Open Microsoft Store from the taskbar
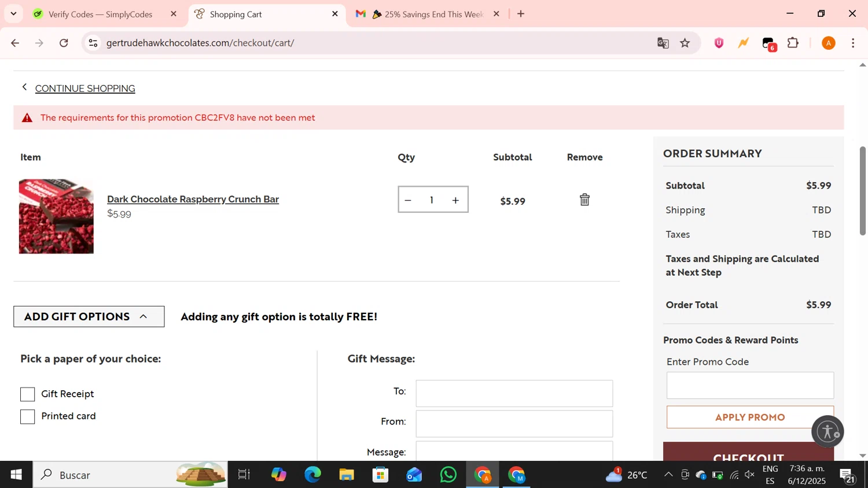The height and width of the screenshot is (488, 868). (x=380, y=475)
